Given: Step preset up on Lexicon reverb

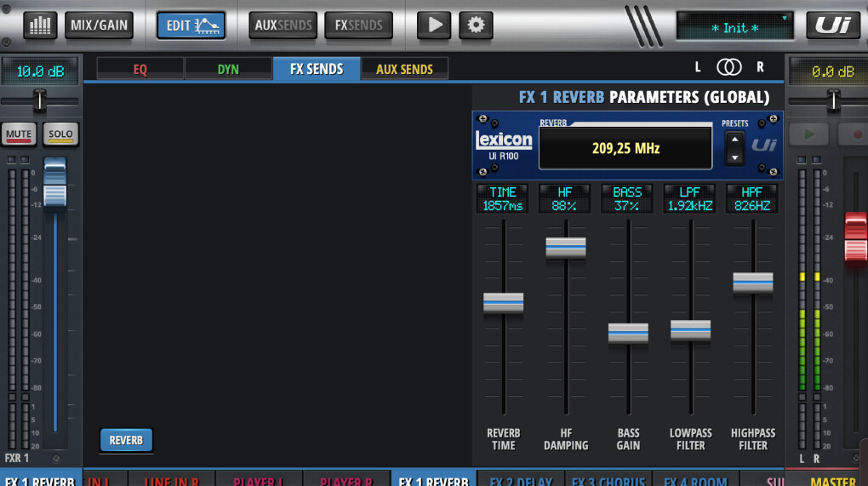Looking at the screenshot, I should [x=734, y=140].
